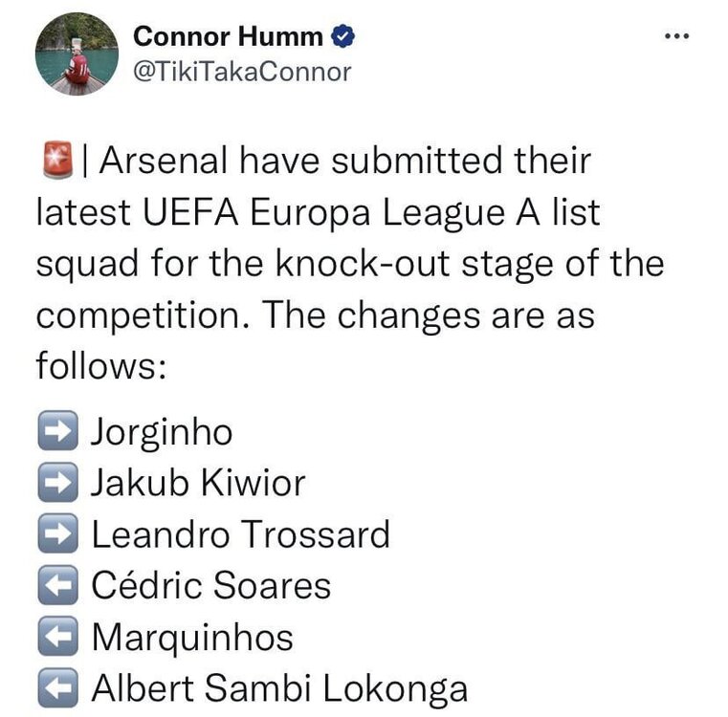This screenshot has height=717, width=728.
Task: Click on the Cédric Soares name
Action: [x=210, y=586]
